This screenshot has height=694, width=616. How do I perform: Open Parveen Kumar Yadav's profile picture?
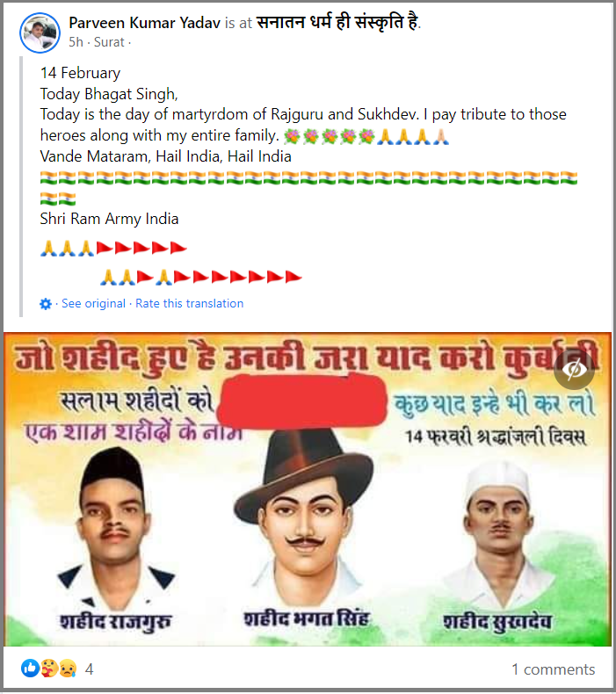click(x=40, y=33)
